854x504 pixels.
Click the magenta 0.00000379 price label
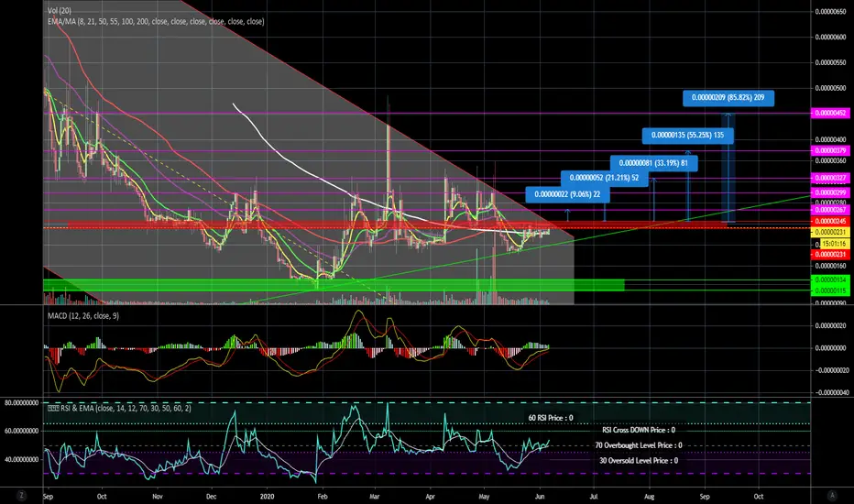(x=830, y=150)
